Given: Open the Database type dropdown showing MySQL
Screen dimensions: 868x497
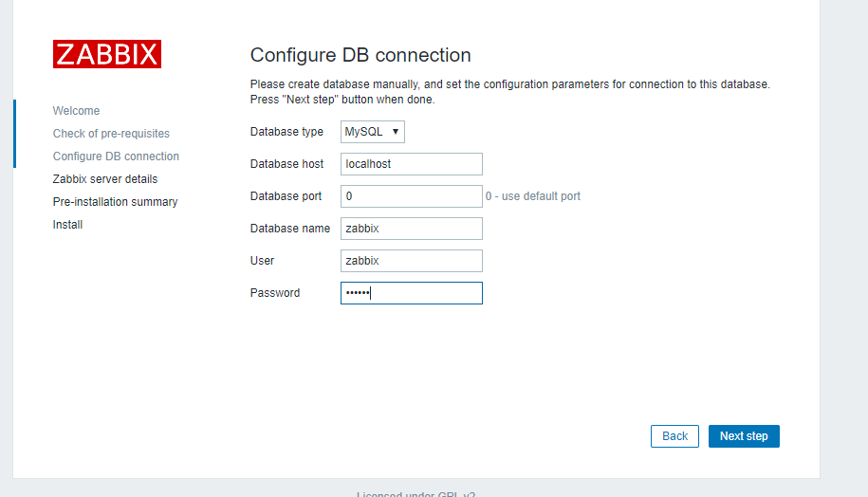Looking at the screenshot, I should tap(373, 132).
